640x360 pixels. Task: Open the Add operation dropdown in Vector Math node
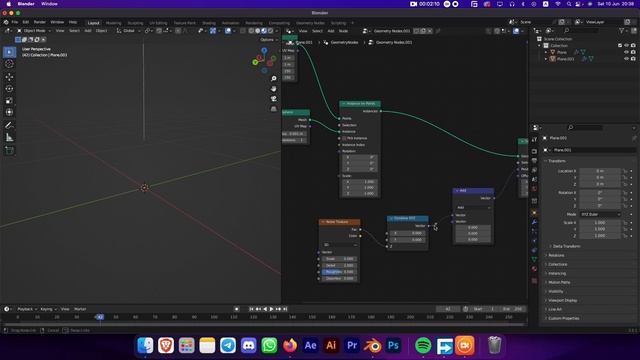pos(473,207)
